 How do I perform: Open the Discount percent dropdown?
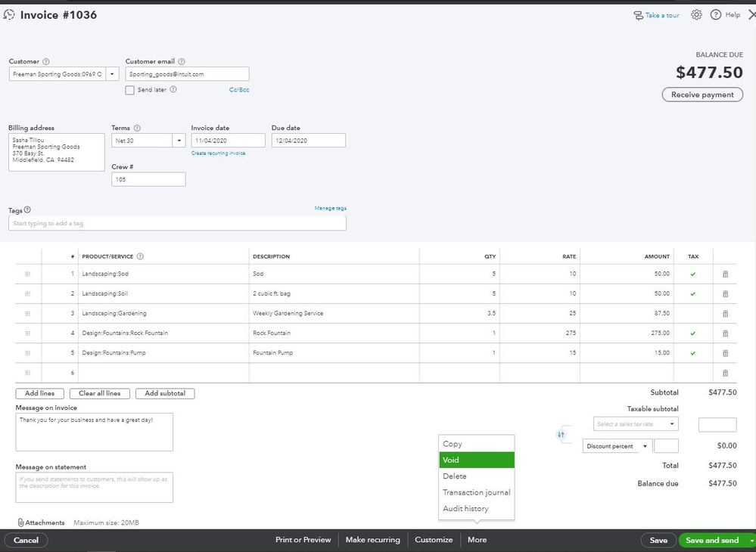[618, 446]
